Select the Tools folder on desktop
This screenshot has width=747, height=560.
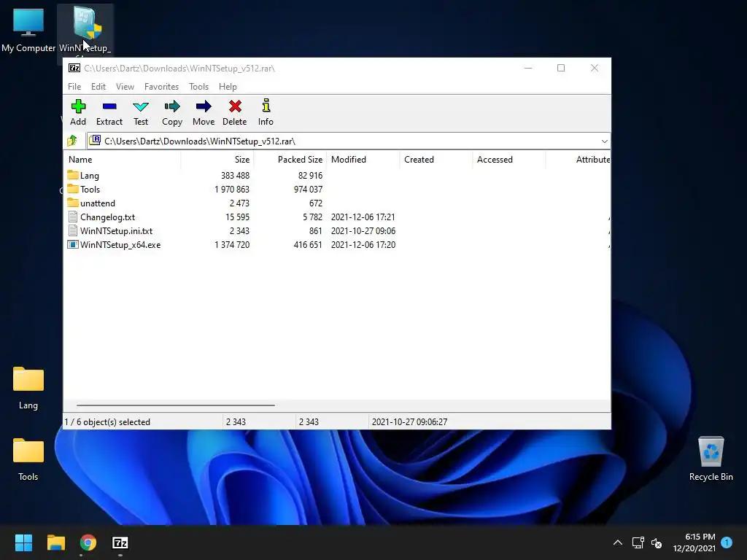[x=28, y=451]
